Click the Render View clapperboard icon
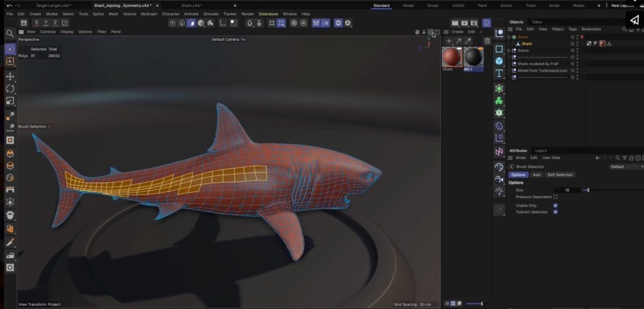Screen dimensions: 644x309 [x=455, y=23]
